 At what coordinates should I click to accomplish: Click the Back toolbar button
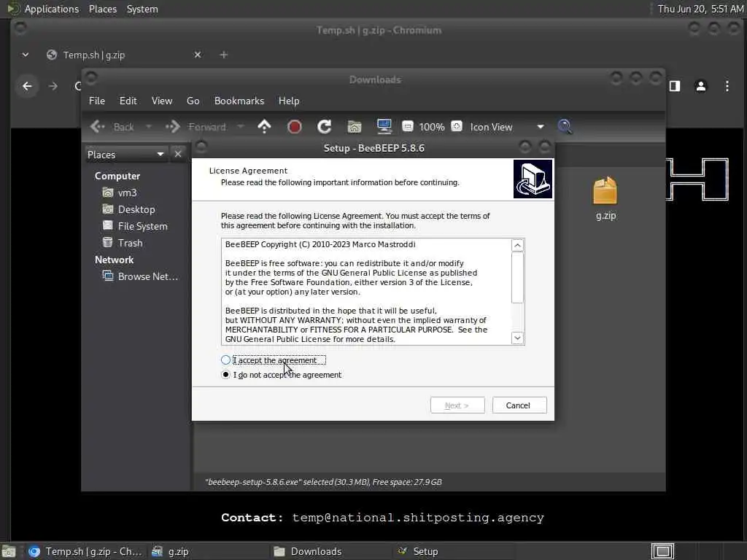[112, 127]
